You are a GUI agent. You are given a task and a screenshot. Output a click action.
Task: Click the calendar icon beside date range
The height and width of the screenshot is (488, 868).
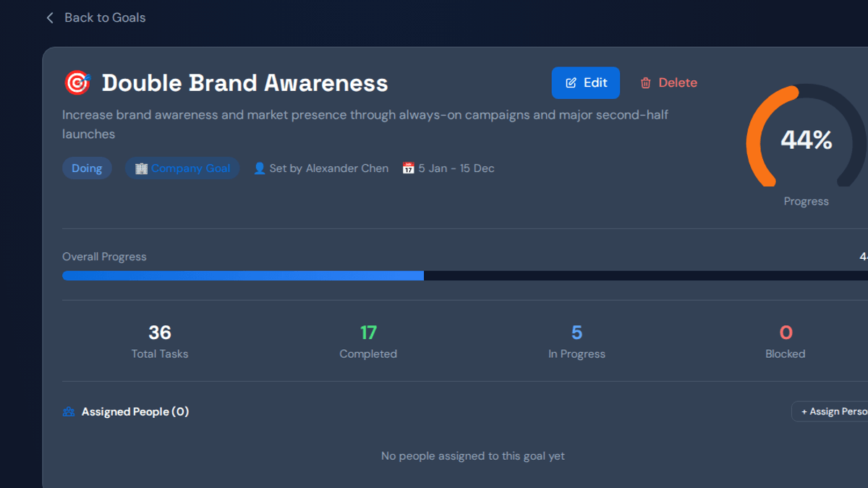pos(409,168)
